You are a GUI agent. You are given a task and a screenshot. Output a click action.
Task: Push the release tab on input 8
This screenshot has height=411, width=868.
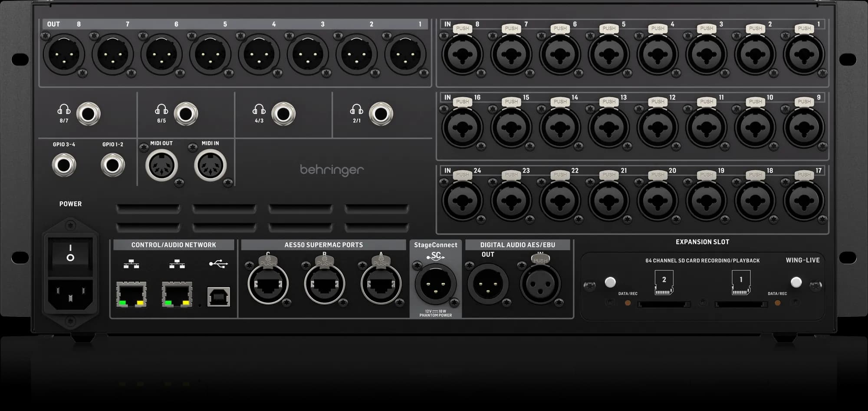click(462, 29)
